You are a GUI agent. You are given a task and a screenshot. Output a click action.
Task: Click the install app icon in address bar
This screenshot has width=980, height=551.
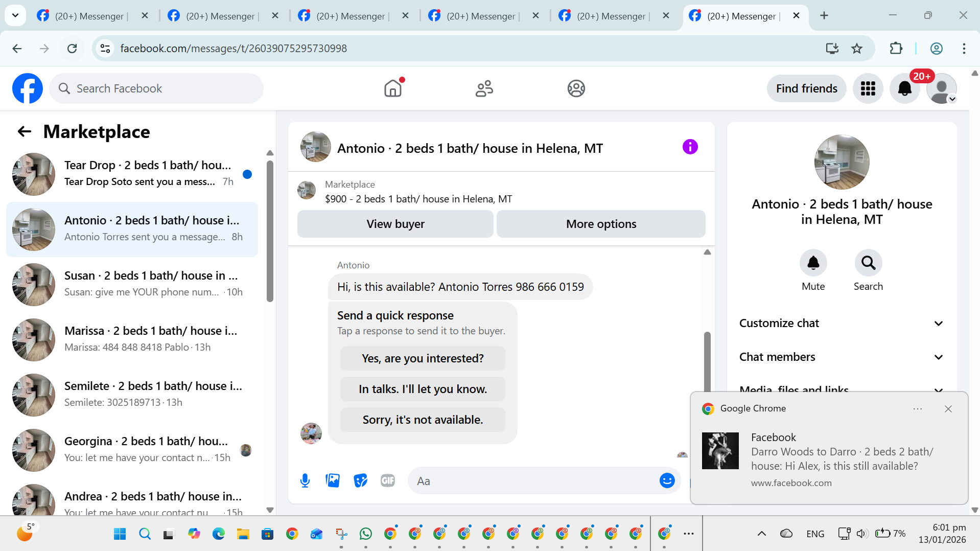pyautogui.click(x=832, y=49)
